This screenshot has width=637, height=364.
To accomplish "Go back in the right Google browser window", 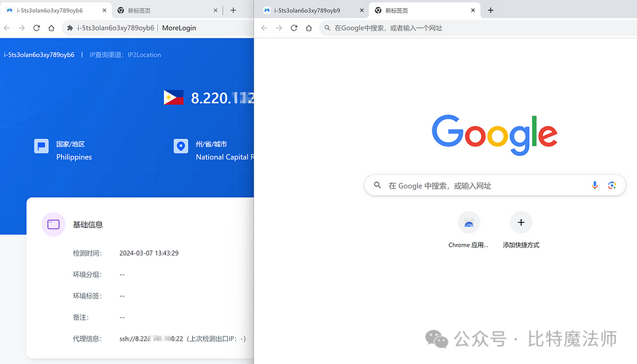I will (x=264, y=28).
